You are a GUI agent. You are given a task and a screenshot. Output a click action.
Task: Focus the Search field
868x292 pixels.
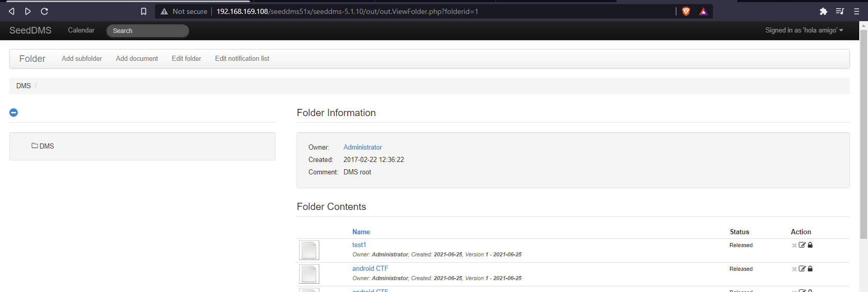tap(148, 31)
